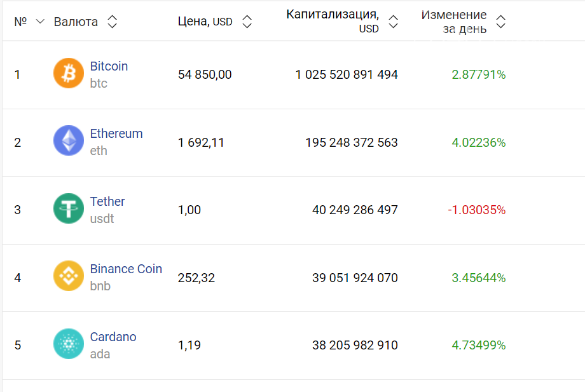
Task: Sort by Изменение за день arrows
Action: point(500,22)
